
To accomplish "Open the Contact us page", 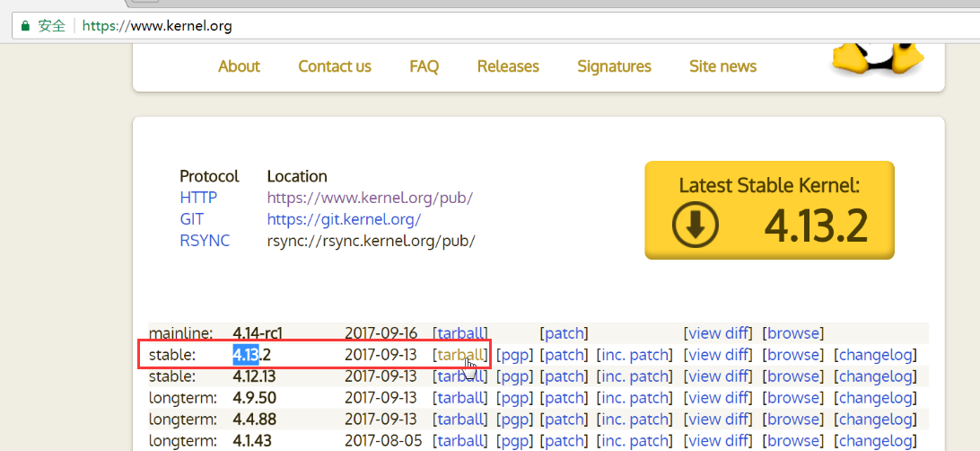I will (x=335, y=66).
